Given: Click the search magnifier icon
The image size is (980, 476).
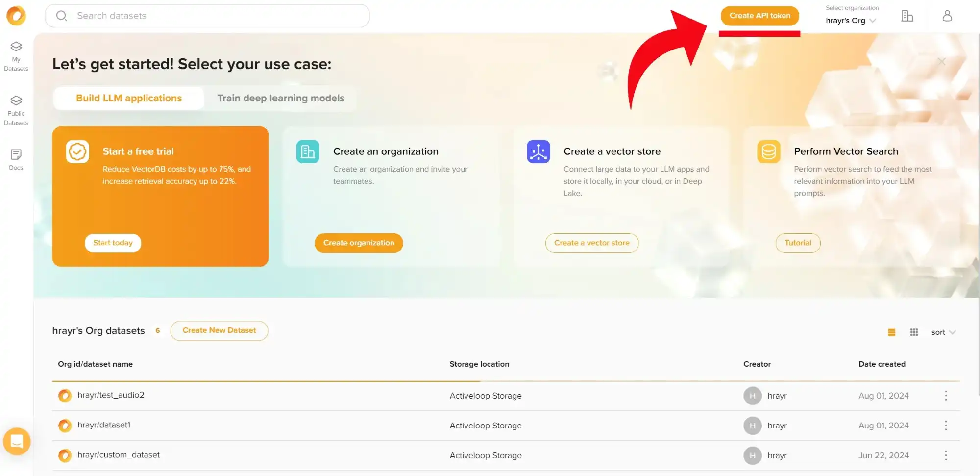Looking at the screenshot, I should tap(61, 16).
